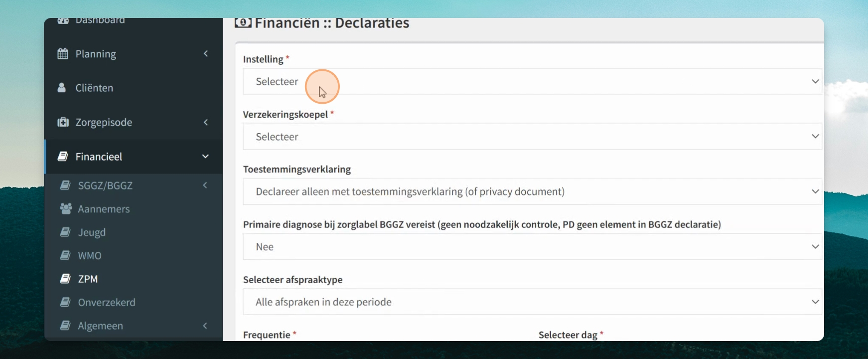
Task: Click the group icon beside Aannemers
Action: (66, 208)
